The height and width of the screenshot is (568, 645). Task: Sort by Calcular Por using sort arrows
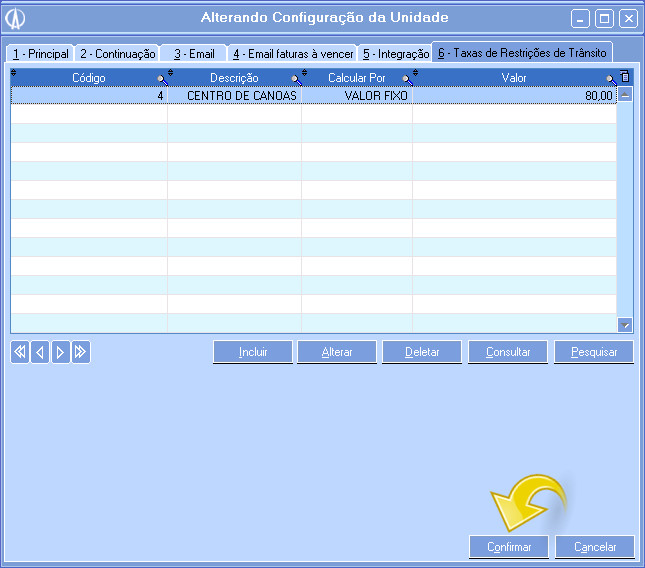[304, 73]
